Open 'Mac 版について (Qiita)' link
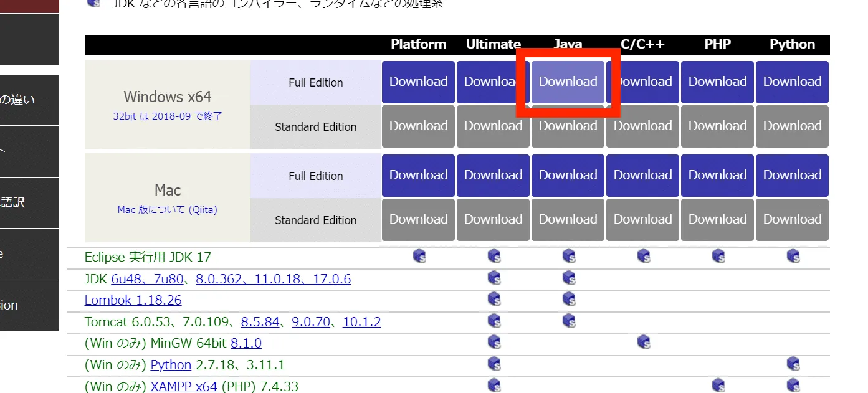The width and height of the screenshot is (868, 393). [x=168, y=210]
